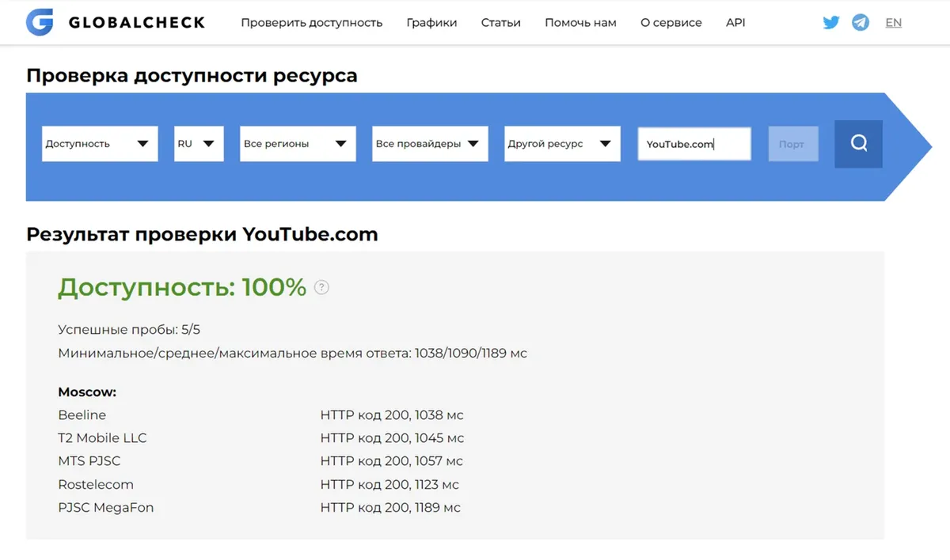Select the HTTP код 200, 1045 мс value

click(392, 437)
